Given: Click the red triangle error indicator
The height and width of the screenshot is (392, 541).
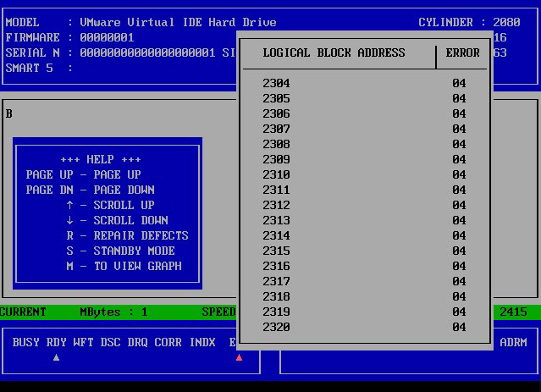Looking at the screenshot, I should pyautogui.click(x=239, y=357).
